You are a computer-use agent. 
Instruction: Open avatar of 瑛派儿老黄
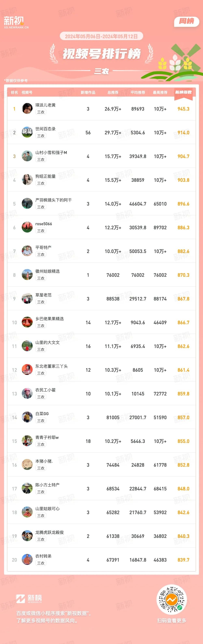tap(27, 109)
